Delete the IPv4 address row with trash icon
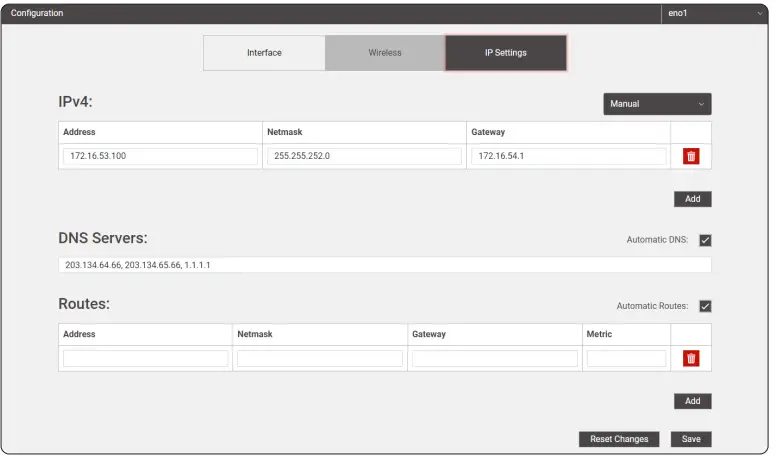The image size is (776, 459). (691, 156)
